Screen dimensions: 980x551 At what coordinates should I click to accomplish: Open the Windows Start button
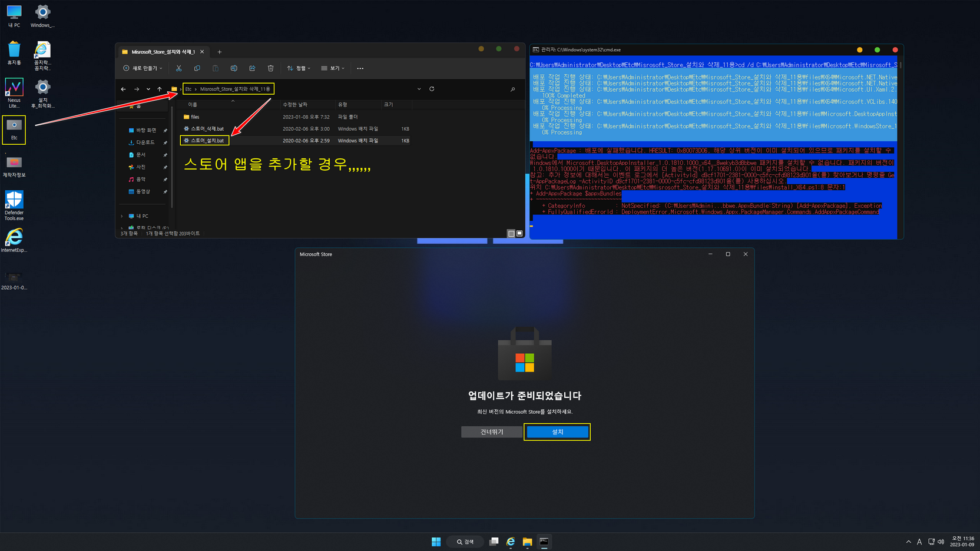[x=436, y=542]
